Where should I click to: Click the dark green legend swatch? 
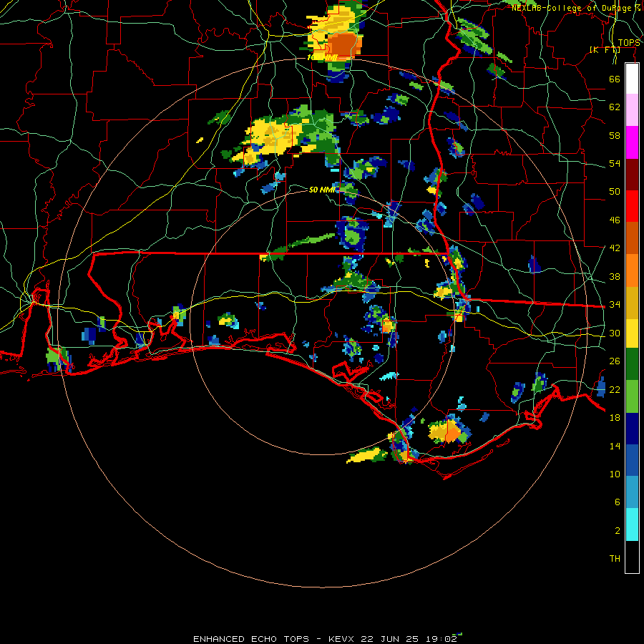(x=632, y=364)
